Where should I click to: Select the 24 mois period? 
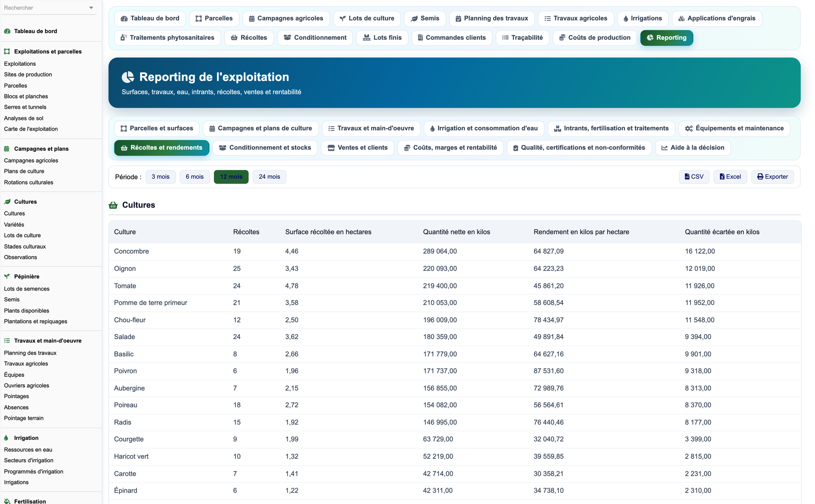coord(269,177)
